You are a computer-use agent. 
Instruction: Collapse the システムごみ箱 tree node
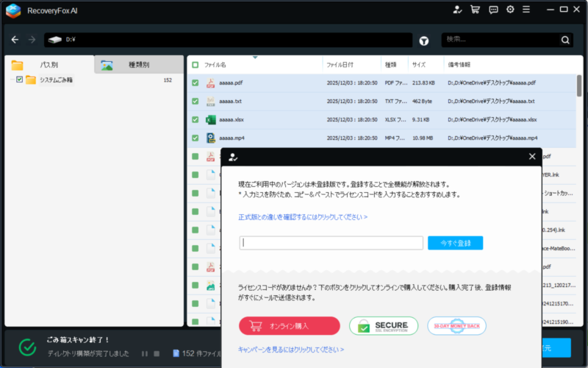10,79
